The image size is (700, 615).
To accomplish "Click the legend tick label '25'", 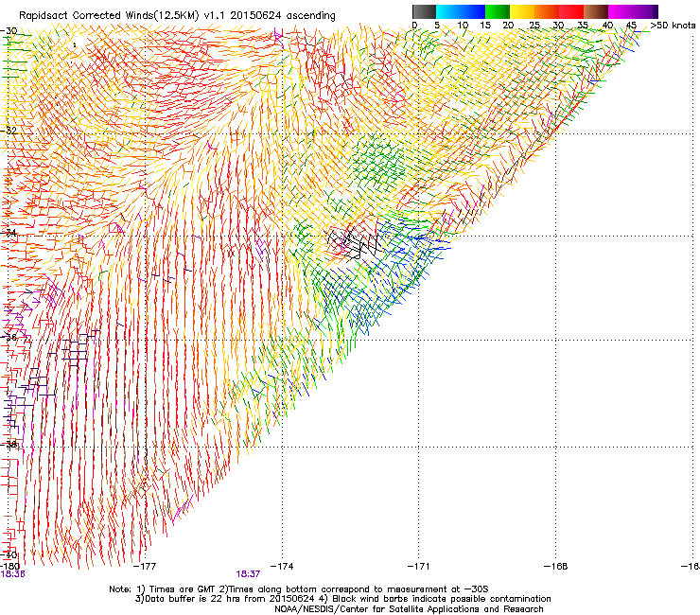I will [534, 26].
